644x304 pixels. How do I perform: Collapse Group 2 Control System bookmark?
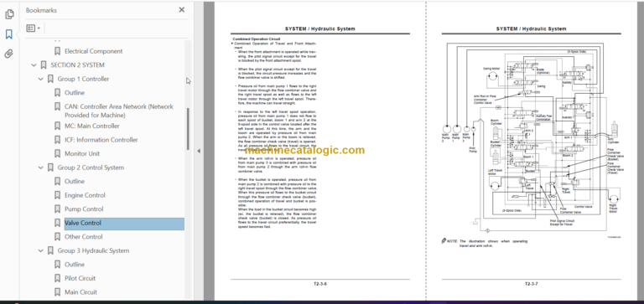coord(40,167)
